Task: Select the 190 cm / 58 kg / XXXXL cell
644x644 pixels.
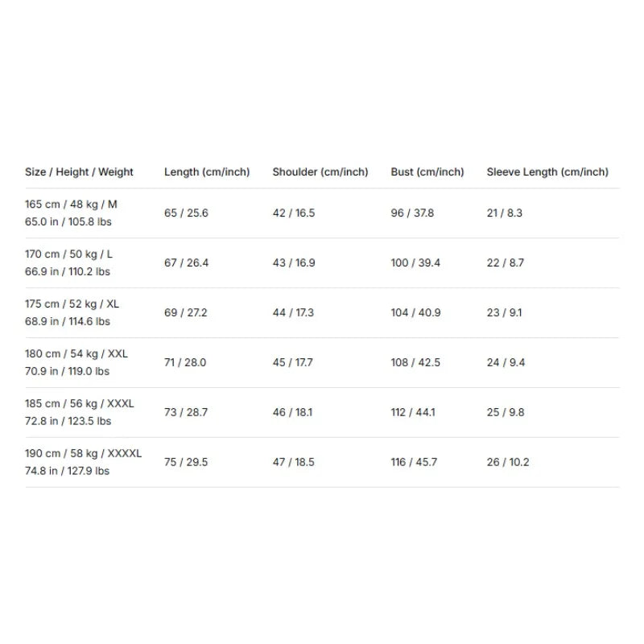Action: coord(84,462)
